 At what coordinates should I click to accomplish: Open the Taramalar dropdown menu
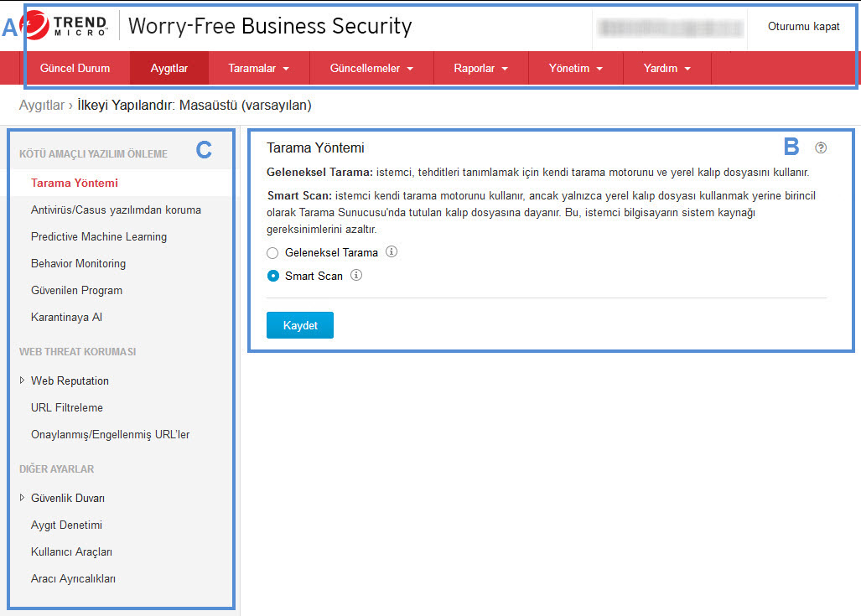coord(258,69)
